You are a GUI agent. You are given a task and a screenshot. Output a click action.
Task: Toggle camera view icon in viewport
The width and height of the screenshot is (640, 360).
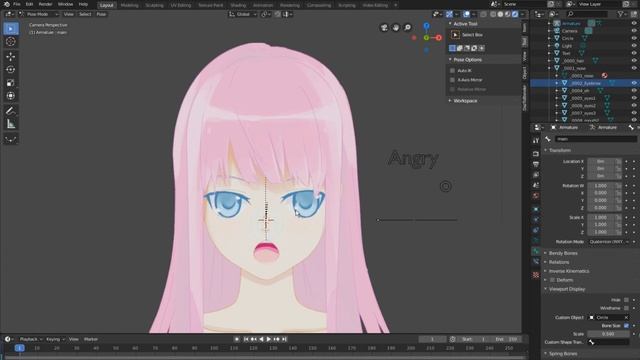pos(384,27)
